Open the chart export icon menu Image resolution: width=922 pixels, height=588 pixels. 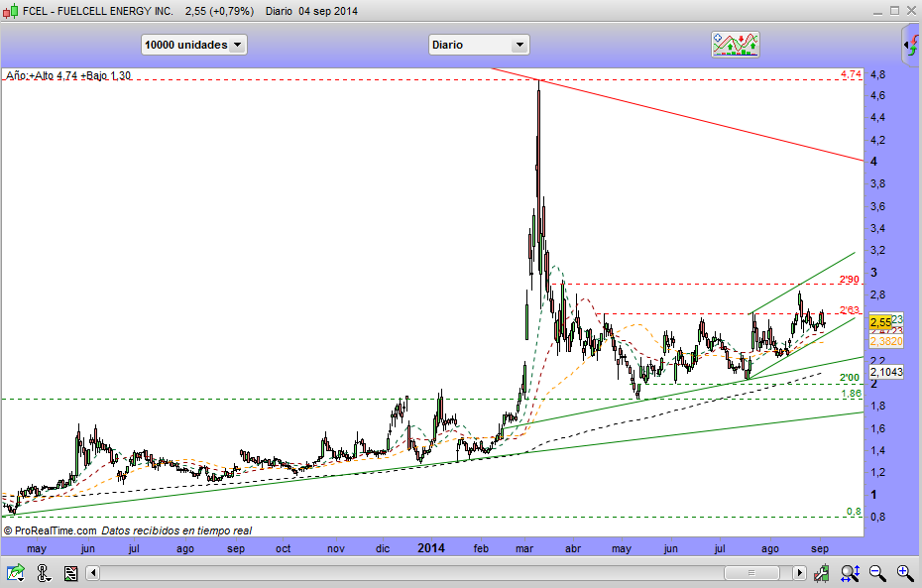[x=15, y=573]
